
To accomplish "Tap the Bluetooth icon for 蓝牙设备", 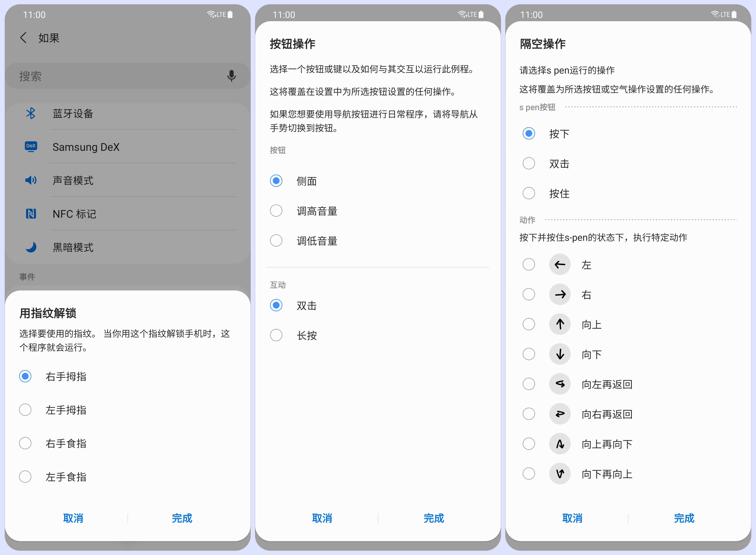I will (x=31, y=114).
